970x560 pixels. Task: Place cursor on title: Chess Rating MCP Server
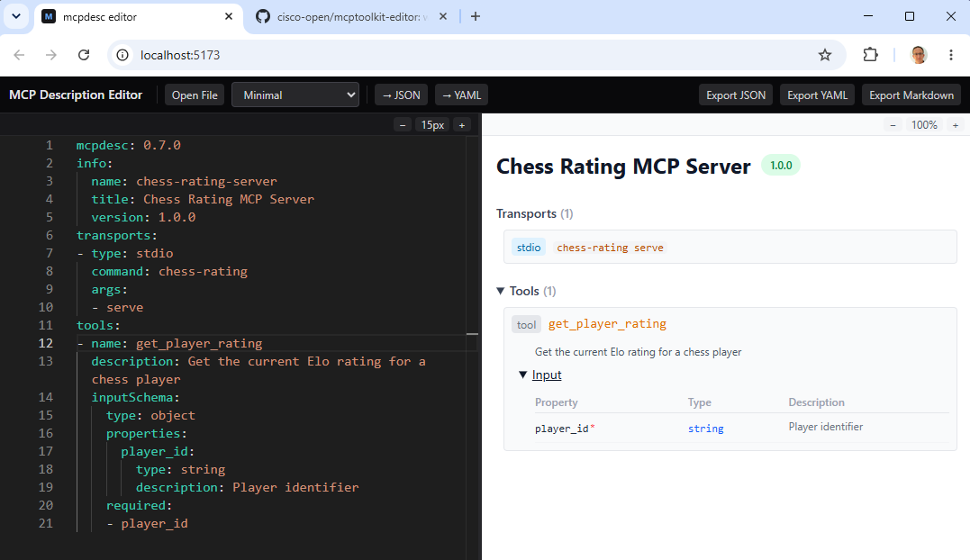click(x=203, y=199)
